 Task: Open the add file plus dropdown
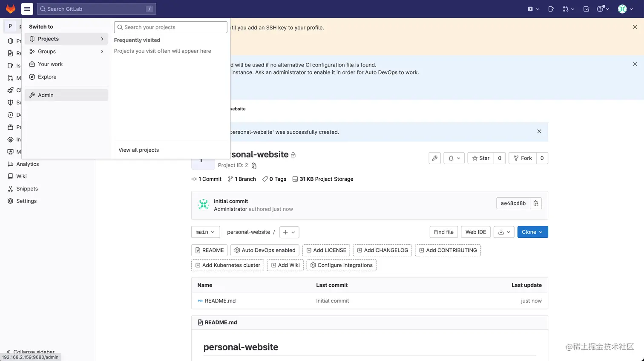(x=289, y=232)
